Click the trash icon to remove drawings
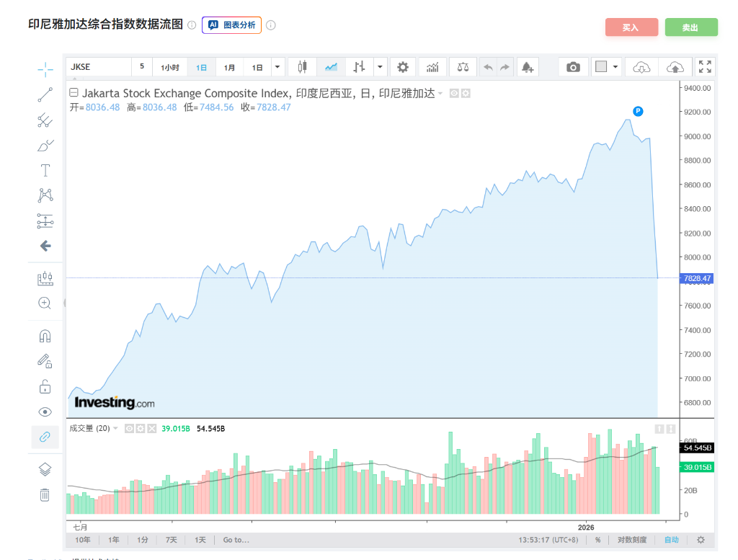This screenshot has height=560, width=738. click(45, 494)
